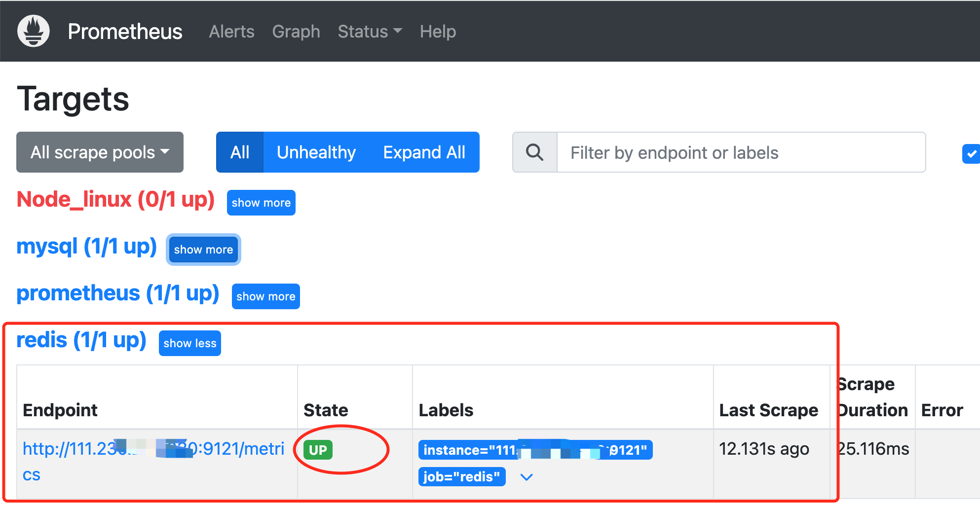Open the Graph page
Screen dimensions: 980x506
(296, 32)
